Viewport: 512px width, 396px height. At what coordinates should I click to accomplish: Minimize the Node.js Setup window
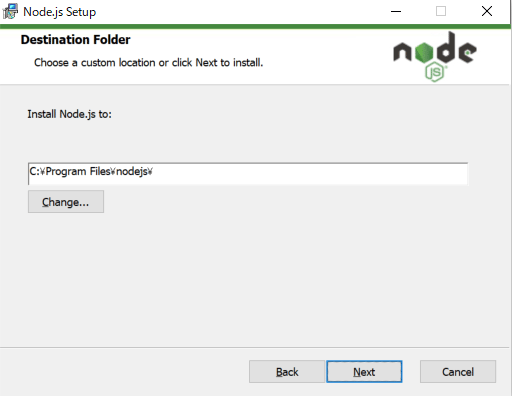click(396, 11)
